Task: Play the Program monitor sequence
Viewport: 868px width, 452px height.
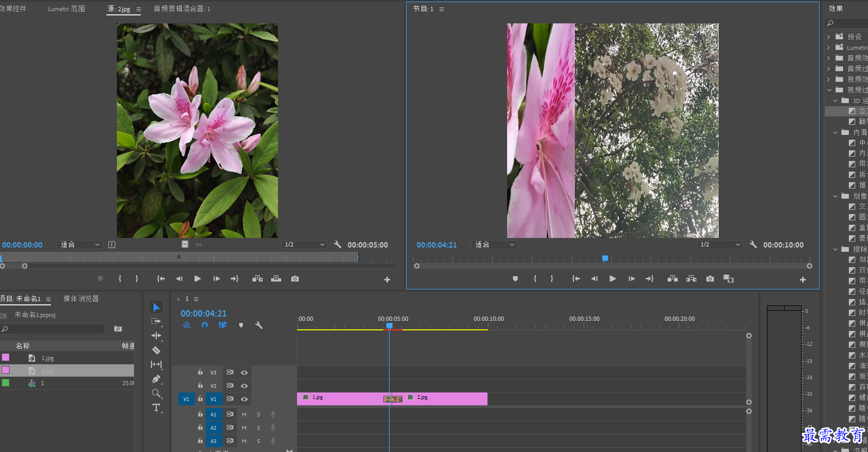Action: tap(612, 279)
